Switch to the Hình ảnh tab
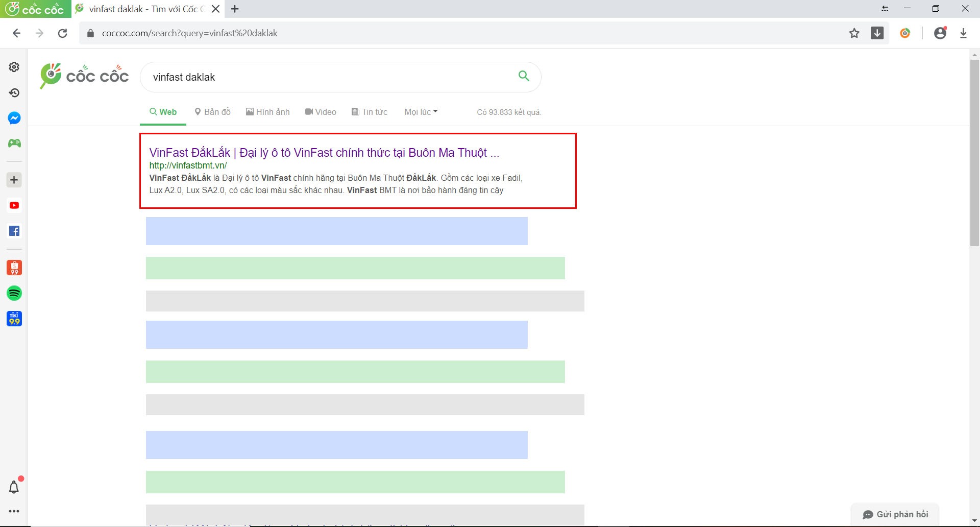This screenshot has width=980, height=527. tap(267, 112)
